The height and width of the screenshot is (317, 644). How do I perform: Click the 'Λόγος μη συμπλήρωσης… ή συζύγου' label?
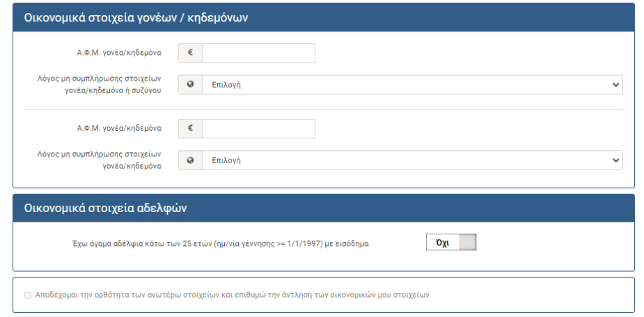click(x=100, y=85)
